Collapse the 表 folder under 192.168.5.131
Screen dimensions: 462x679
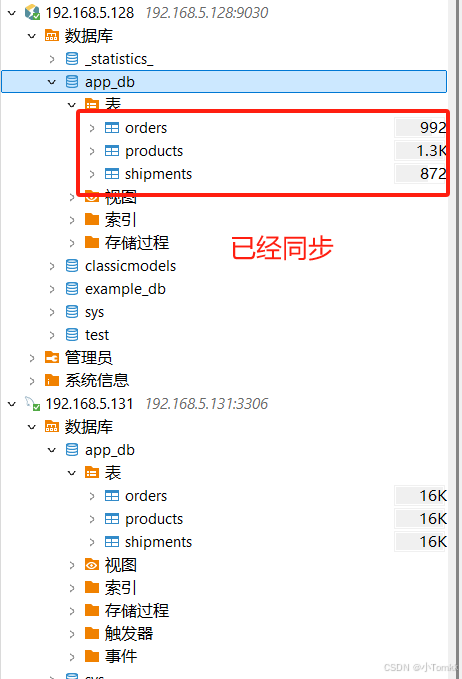point(72,473)
